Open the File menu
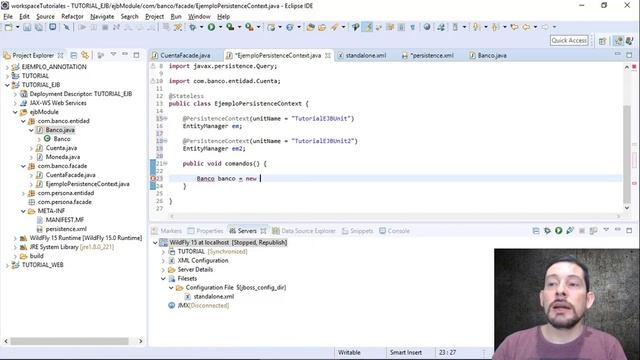Image resolution: width=640 pixels, height=360 pixels. click(8, 16)
